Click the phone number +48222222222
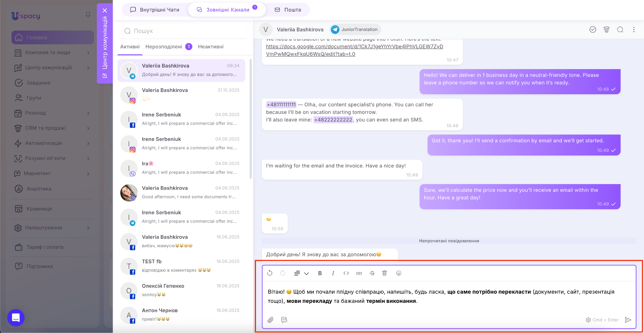644x333 pixels. click(x=333, y=120)
